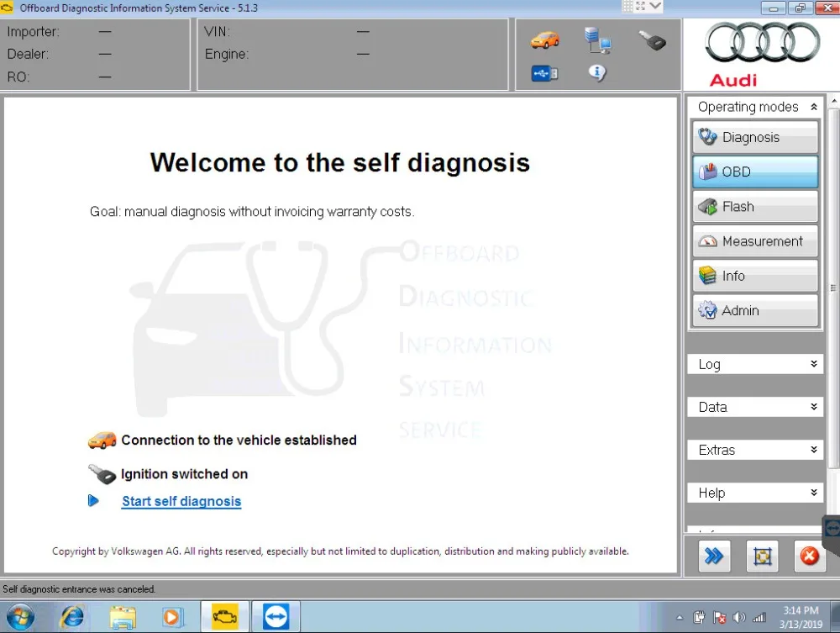Click the taskbar clock showing 3:14 PM

[801, 617]
